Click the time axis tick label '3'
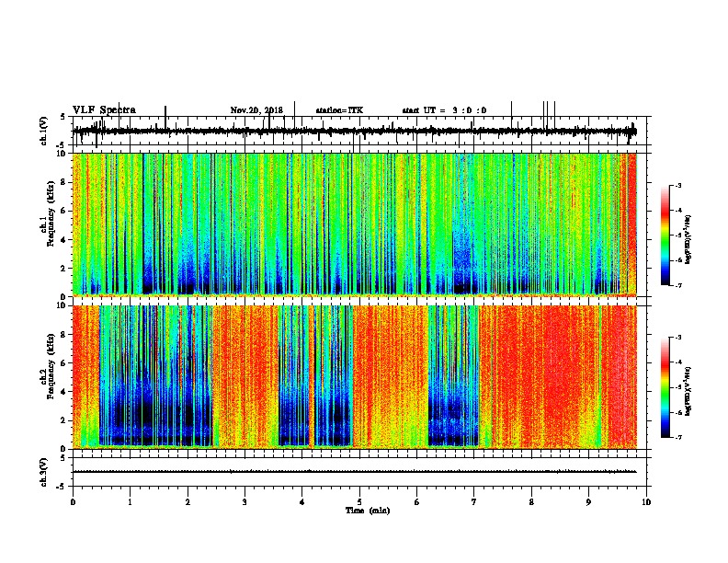 (245, 502)
